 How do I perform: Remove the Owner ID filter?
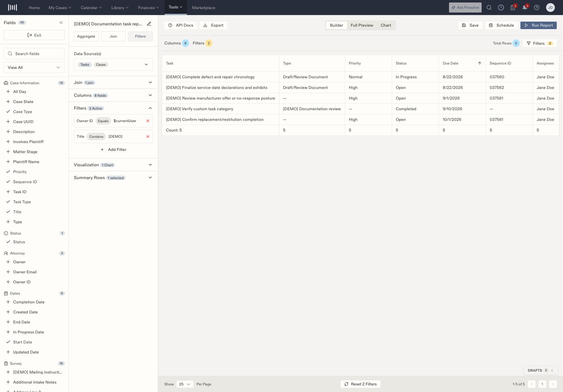pos(148,121)
